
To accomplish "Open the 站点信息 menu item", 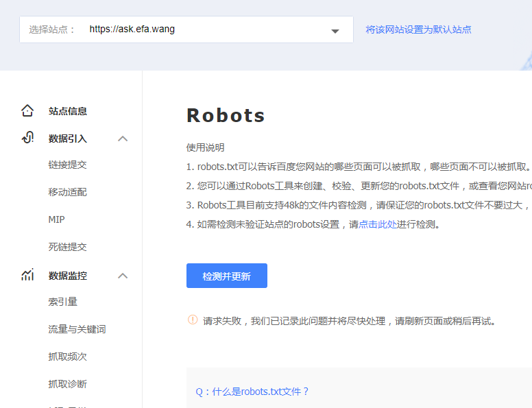I will (67, 111).
